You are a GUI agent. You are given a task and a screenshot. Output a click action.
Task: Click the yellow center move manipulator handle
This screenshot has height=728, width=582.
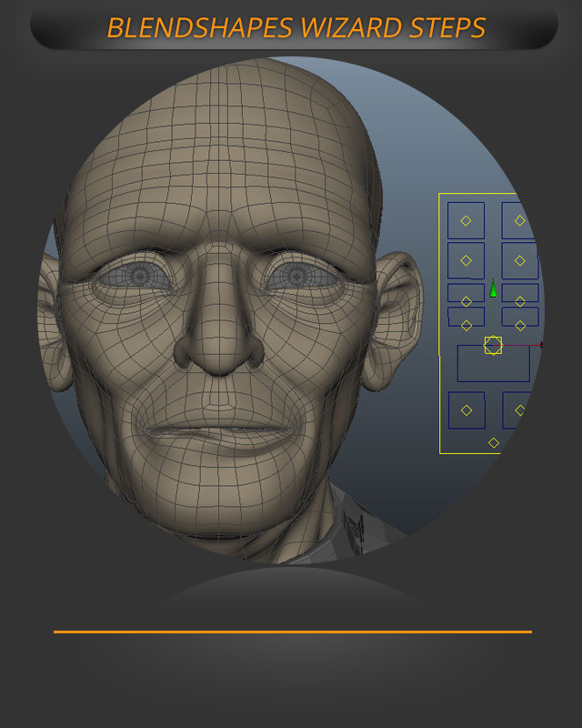click(x=493, y=346)
